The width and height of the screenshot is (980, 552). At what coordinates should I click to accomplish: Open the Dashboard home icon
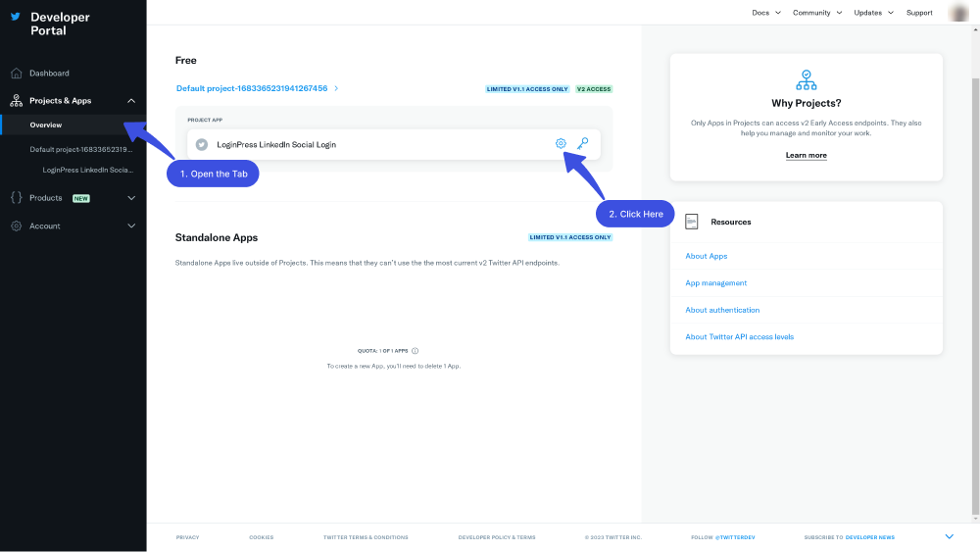[17, 74]
